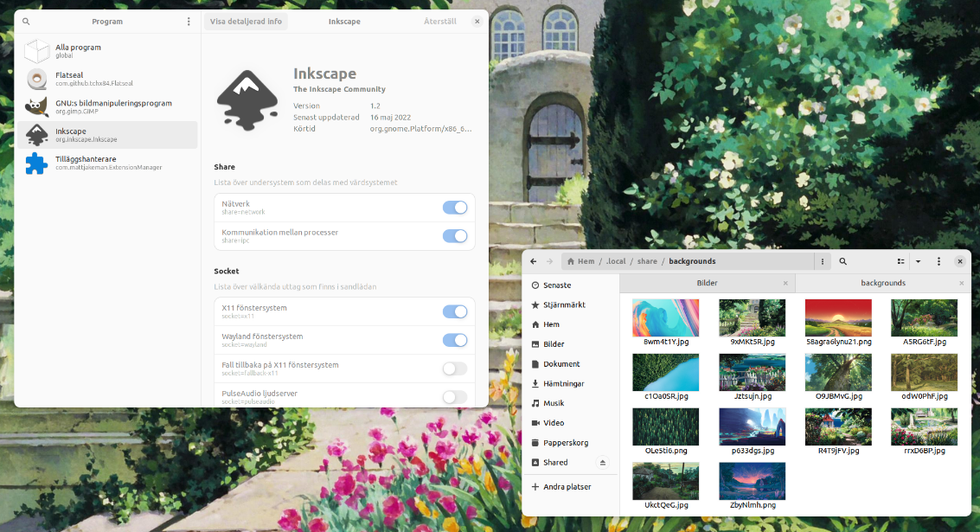
Task: Open Dokument in Files sidebar
Action: tap(570, 364)
